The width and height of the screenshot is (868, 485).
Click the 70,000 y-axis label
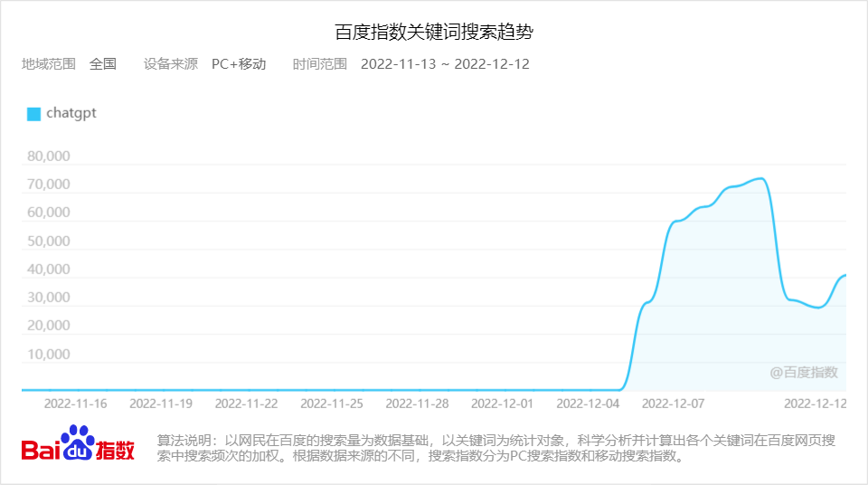pos(49,185)
